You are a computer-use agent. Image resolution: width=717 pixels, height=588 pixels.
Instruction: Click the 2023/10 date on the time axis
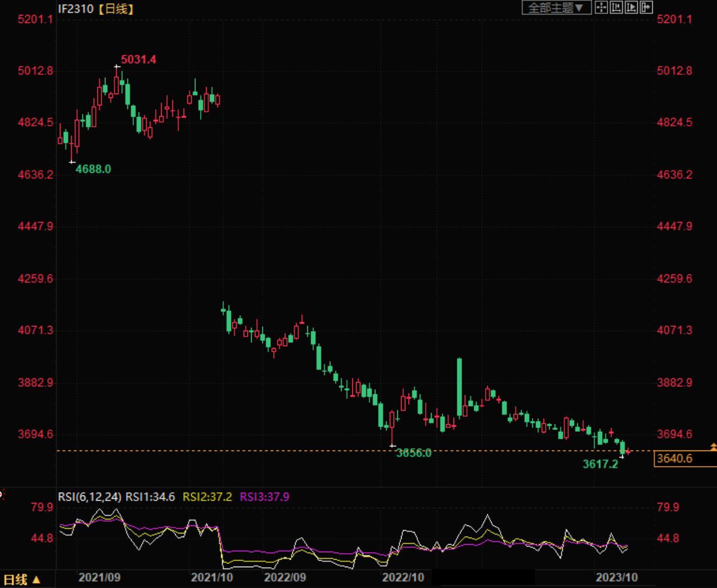[617, 578]
